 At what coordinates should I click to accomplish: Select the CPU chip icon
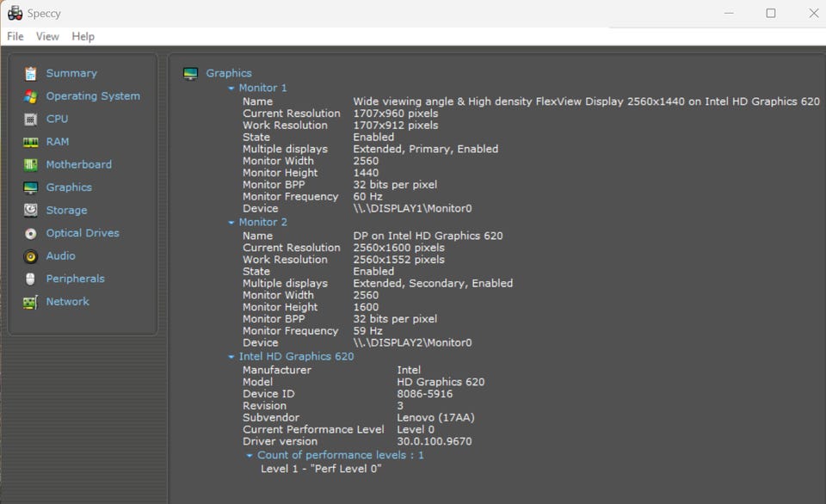31,120
